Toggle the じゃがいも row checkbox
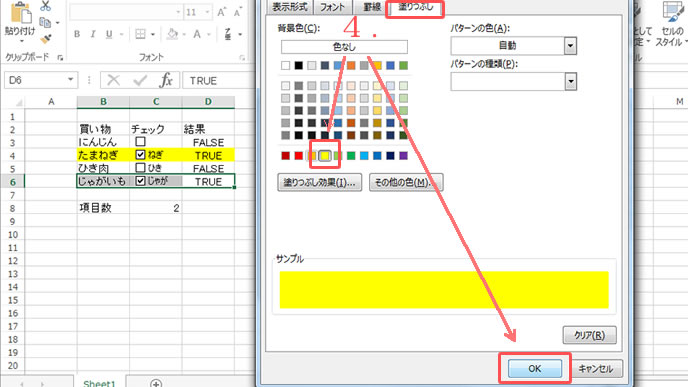The height and width of the screenshot is (387, 688). [x=140, y=181]
